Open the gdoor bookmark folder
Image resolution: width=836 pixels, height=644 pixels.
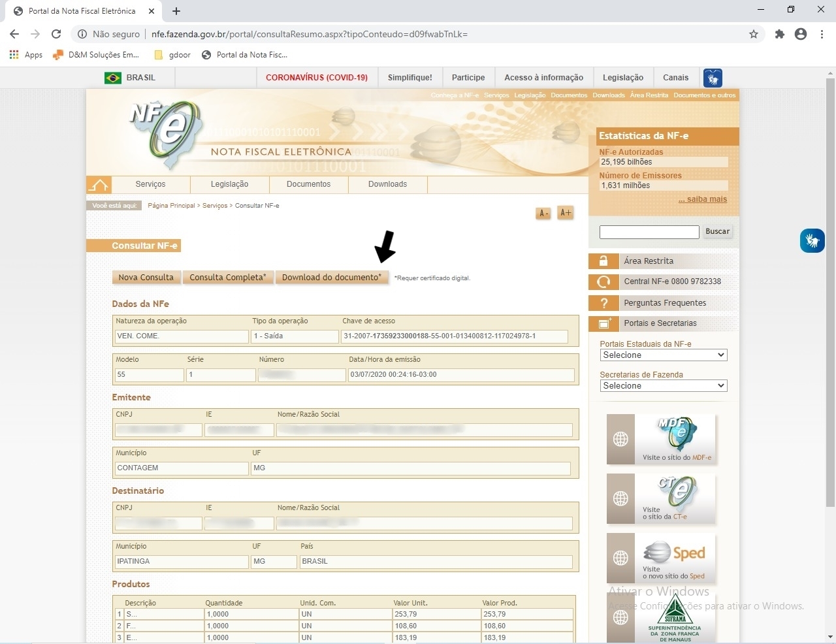click(172, 55)
